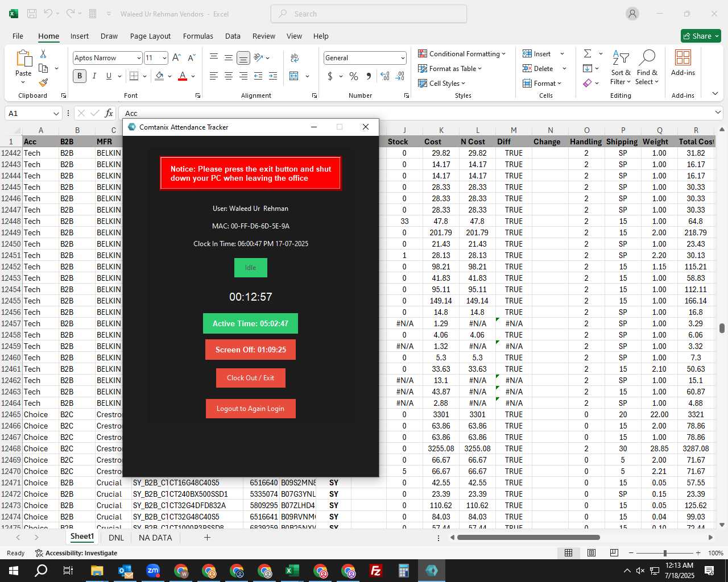Open Sort & Filter menu

[x=621, y=67]
